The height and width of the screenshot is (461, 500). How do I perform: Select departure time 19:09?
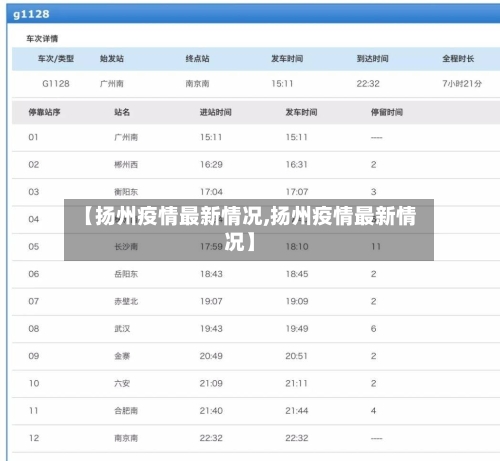pyautogui.click(x=297, y=301)
